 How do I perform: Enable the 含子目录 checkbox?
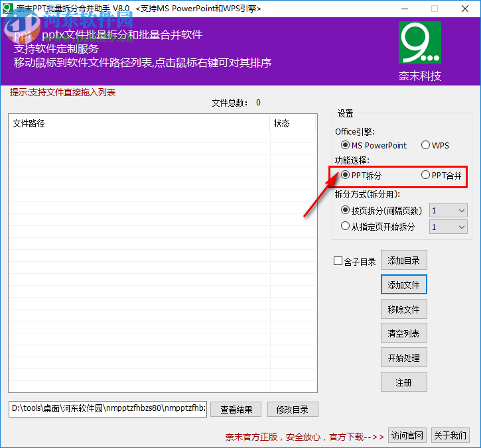[354, 261]
